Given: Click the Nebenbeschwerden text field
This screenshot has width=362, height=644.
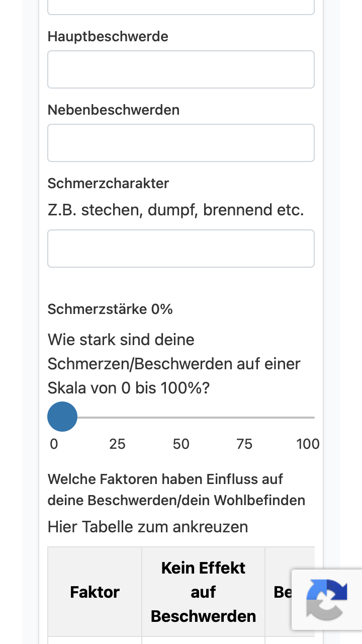Looking at the screenshot, I should (x=181, y=143).
